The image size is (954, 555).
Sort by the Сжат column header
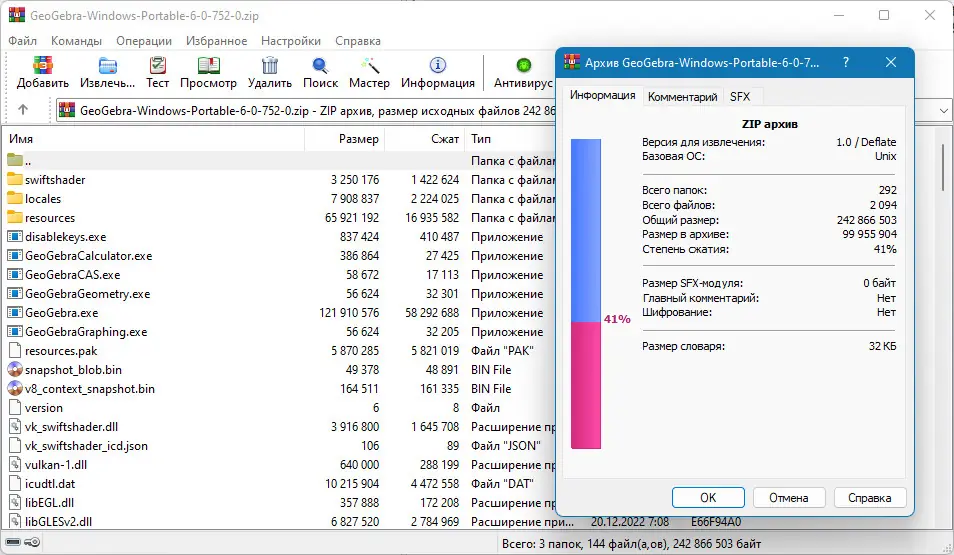(x=424, y=139)
